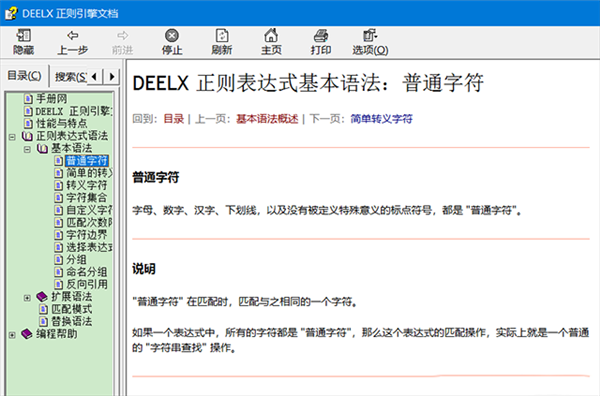
Task: Expand the 编程帮助 tree node
Action: [x=12, y=335]
